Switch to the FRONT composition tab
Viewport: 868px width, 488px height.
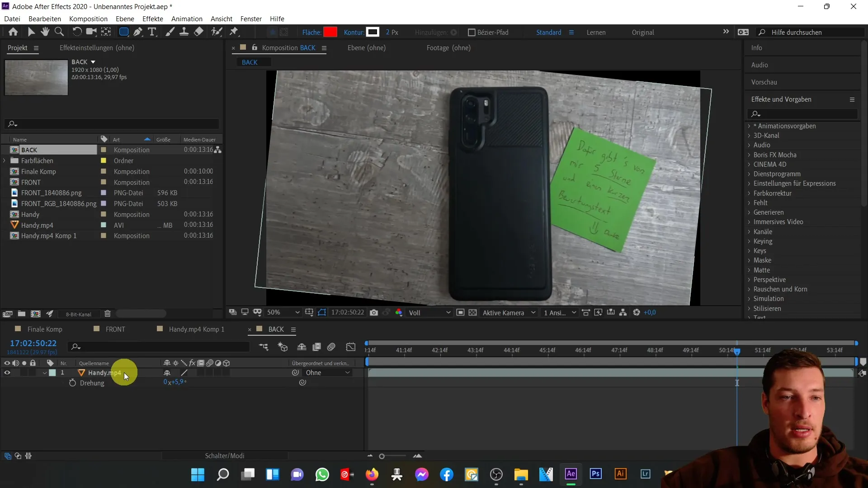pos(115,329)
